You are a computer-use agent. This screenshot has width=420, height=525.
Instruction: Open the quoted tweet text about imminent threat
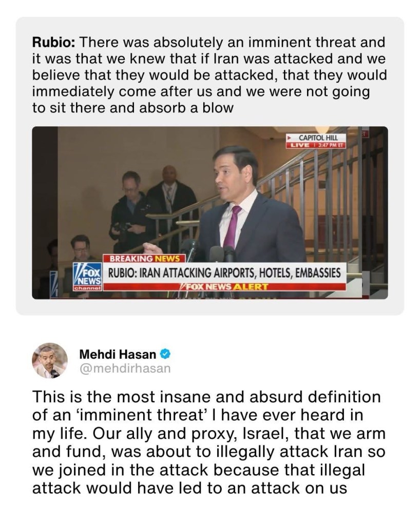(209, 75)
